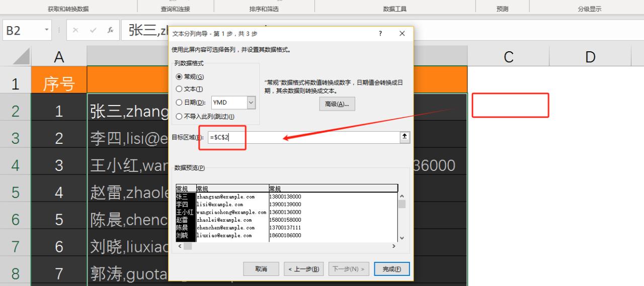
Task: Click preview horizontal scrollbar left arrow
Action: (180, 246)
